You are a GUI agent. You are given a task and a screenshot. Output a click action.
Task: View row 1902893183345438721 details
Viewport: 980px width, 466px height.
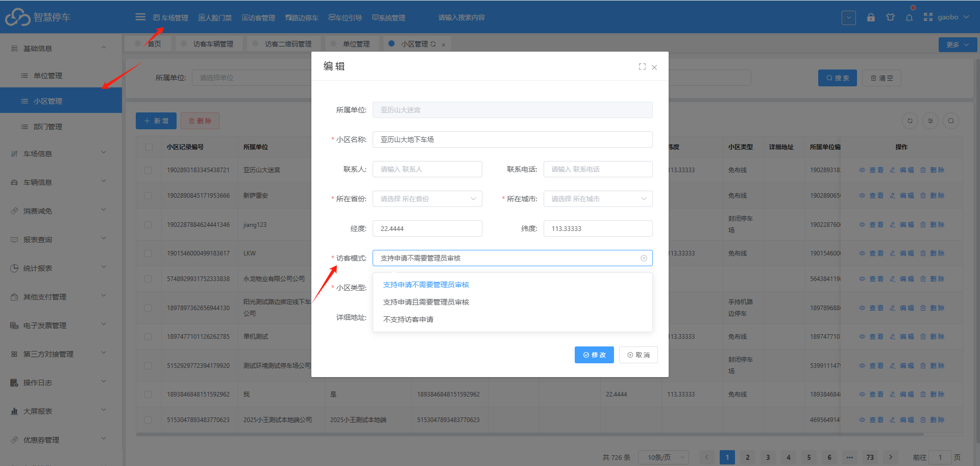[871, 170]
